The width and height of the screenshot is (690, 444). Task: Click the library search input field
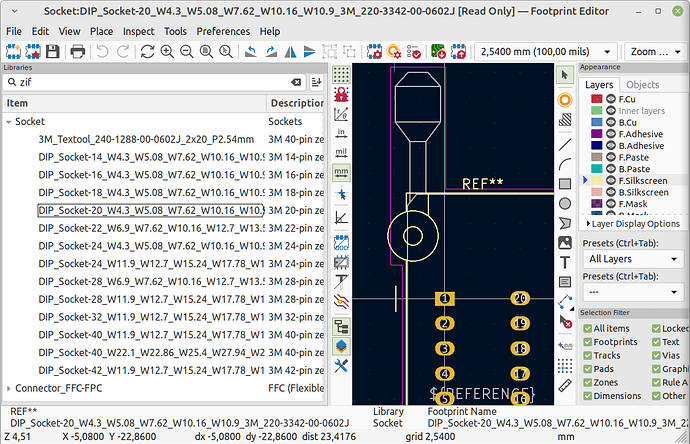pos(154,82)
